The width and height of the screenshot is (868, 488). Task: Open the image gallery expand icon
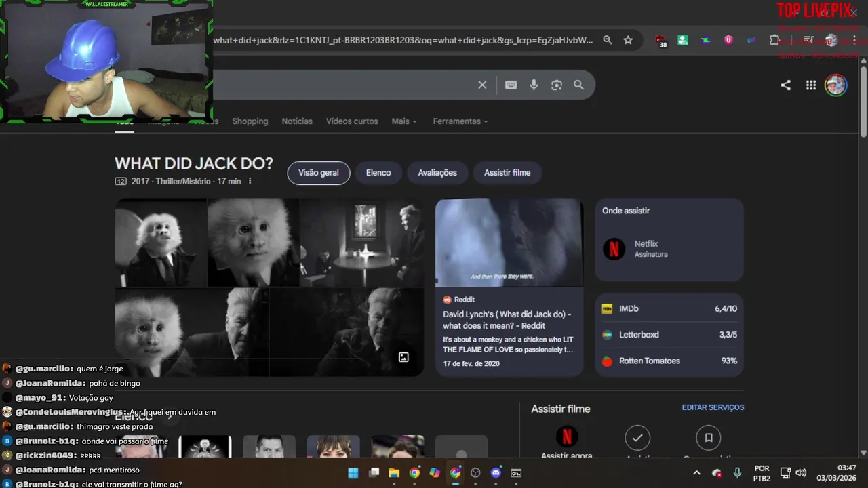403,357
